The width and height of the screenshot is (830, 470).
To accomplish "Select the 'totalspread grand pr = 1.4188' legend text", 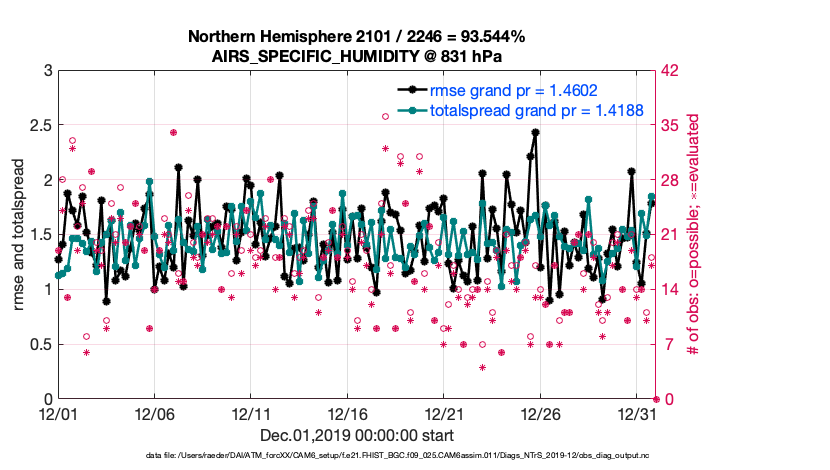I will [536, 108].
